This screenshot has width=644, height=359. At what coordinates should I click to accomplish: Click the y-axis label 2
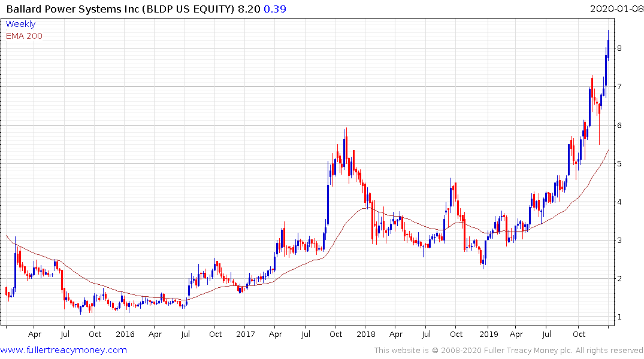pos(619,279)
